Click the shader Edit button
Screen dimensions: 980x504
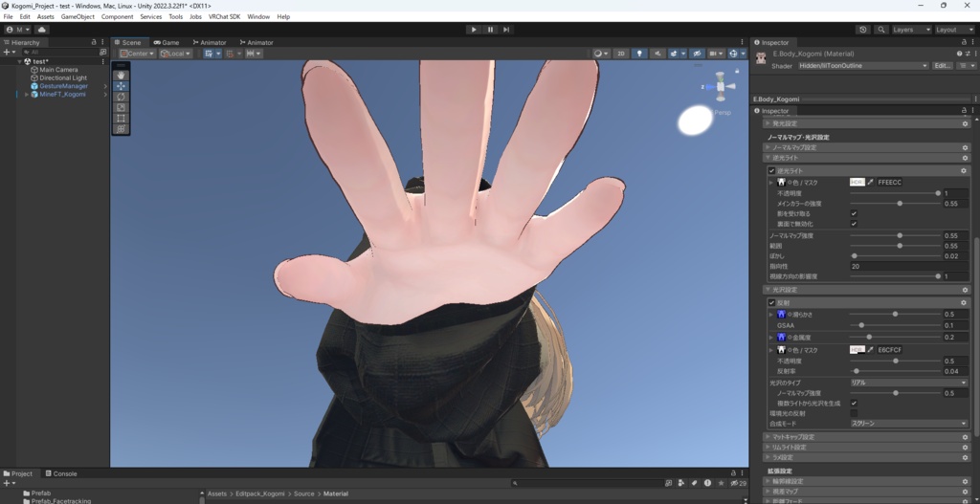click(x=943, y=66)
